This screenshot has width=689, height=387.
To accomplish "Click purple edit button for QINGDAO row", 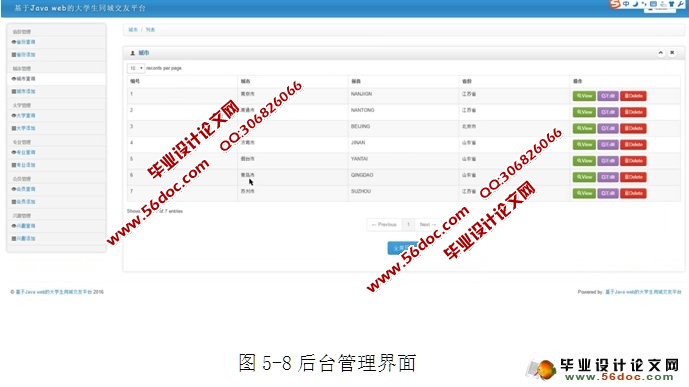I will click(x=608, y=177).
